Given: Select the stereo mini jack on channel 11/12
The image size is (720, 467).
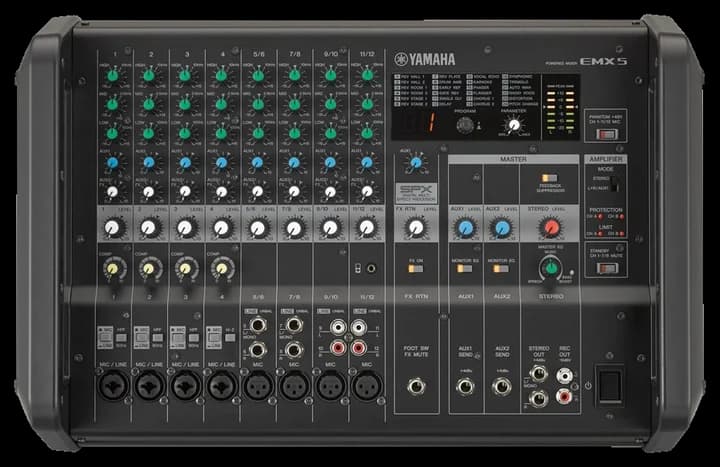Looking at the screenshot, I should 371,268.
